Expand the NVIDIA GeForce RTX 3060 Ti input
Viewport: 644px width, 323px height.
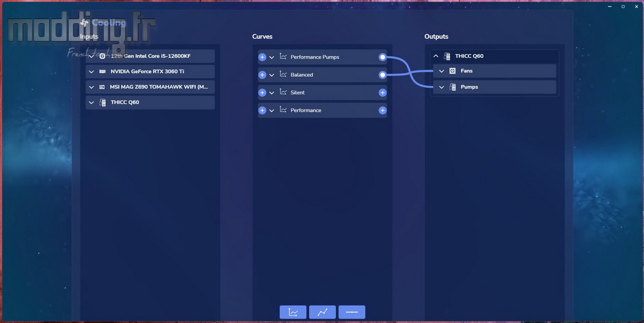point(92,72)
